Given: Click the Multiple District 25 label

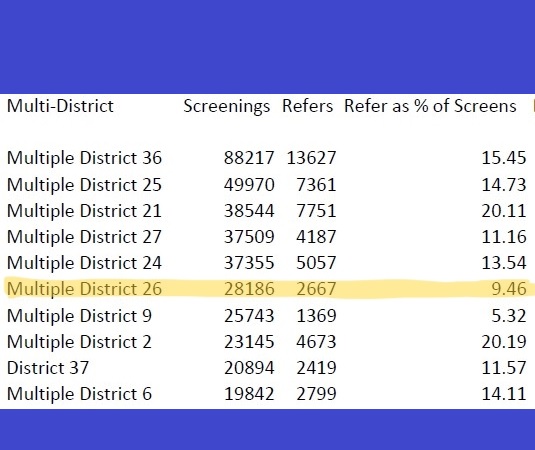Looking at the screenshot, I should (84, 185).
